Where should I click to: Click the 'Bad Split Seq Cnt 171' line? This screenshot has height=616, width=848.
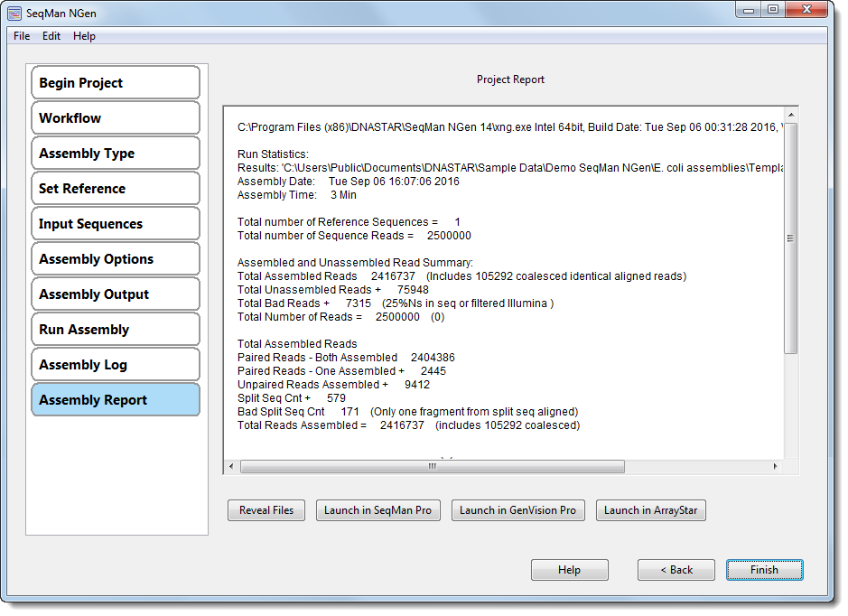[x=408, y=412]
